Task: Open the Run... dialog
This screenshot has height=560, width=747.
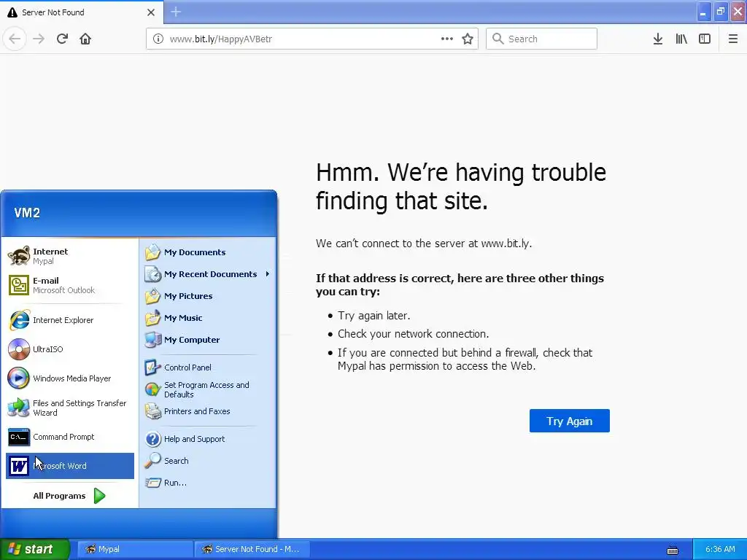Action: [x=207, y=483]
